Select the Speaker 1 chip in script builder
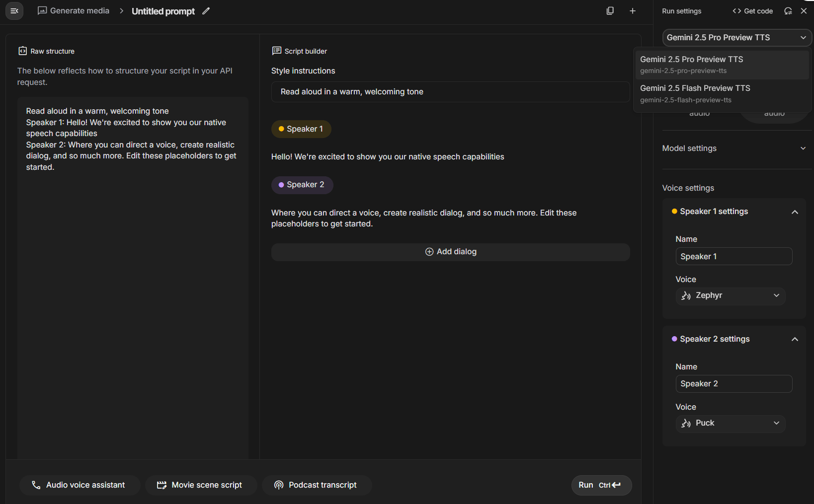 pos(301,129)
